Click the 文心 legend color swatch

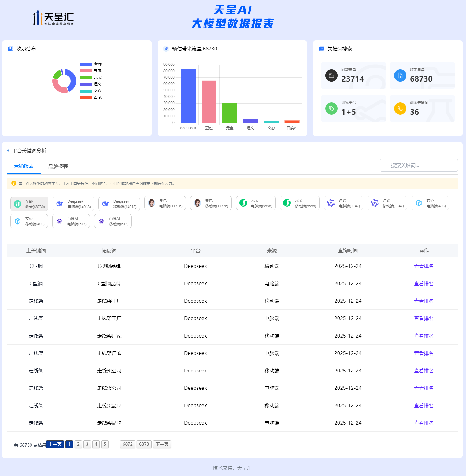[x=86, y=91]
